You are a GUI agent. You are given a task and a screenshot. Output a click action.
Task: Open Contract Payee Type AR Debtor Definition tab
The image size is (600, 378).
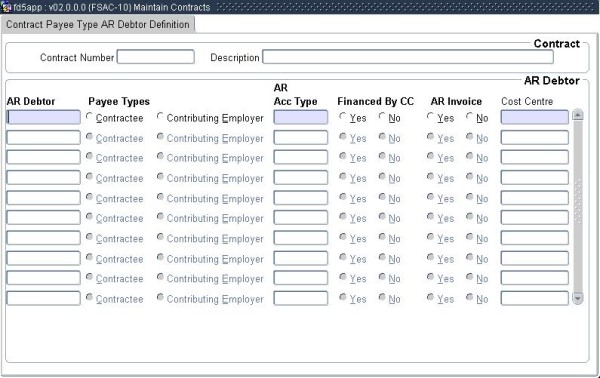(x=98, y=24)
